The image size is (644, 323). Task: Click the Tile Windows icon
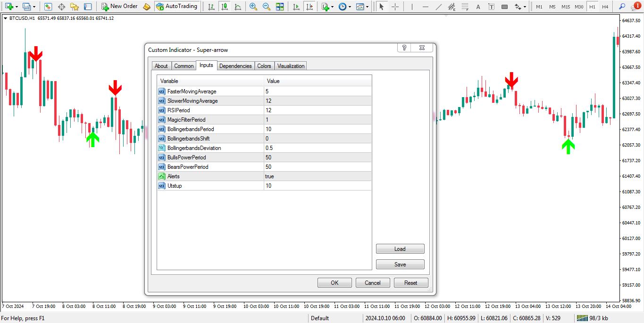click(280, 7)
